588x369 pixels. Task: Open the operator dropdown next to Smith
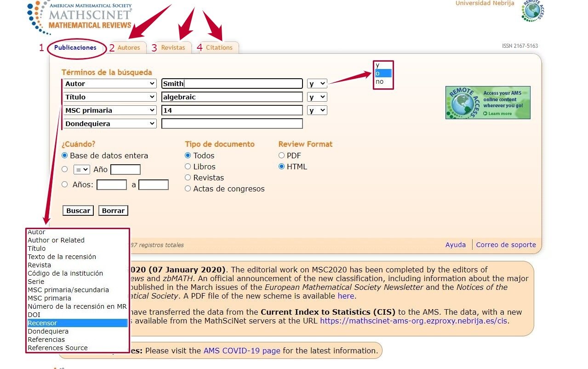317,84
